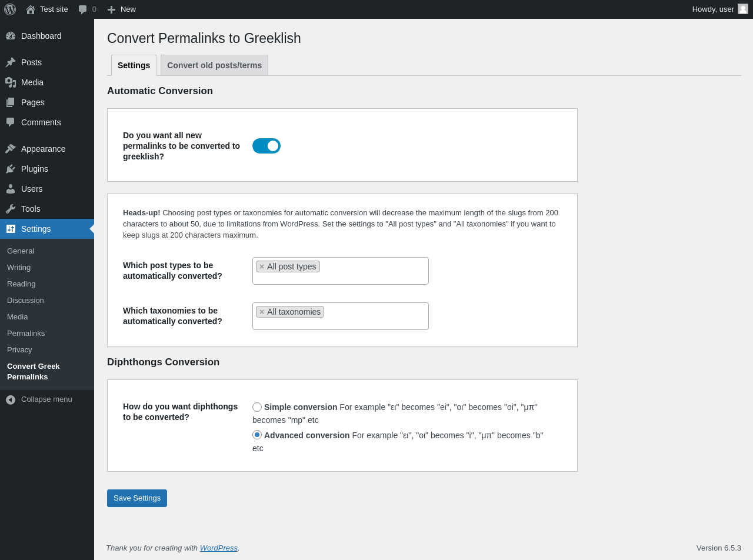Click the Collapse menu arrow icon

[x=11, y=399]
